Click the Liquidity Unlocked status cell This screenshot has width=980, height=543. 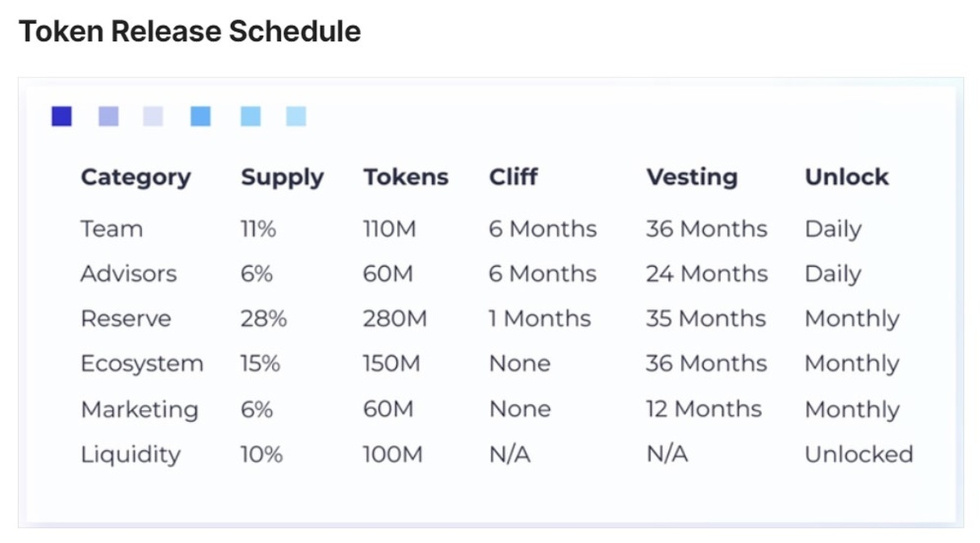858,454
